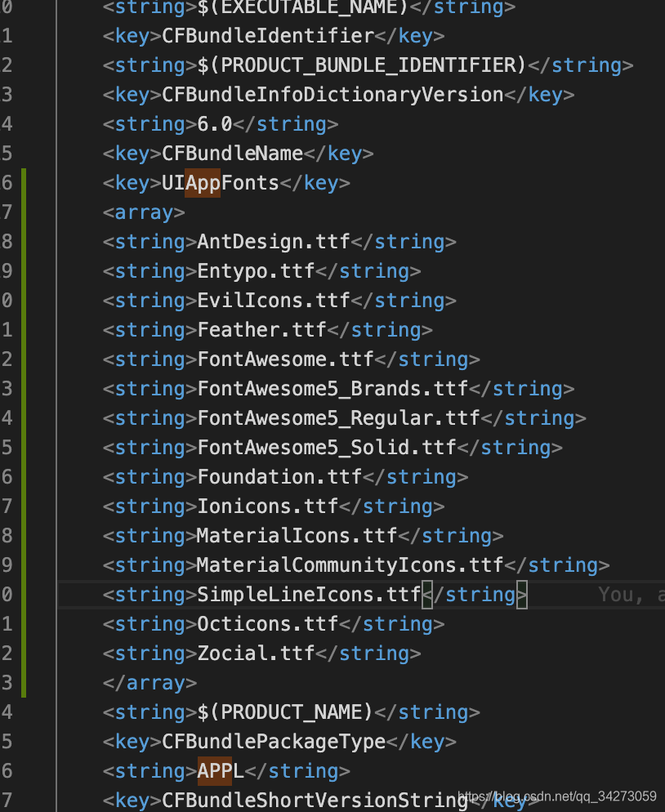The width and height of the screenshot is (665, 812).
Task: Click the CFBundleIdentifier key text
Action: (268, 36)
